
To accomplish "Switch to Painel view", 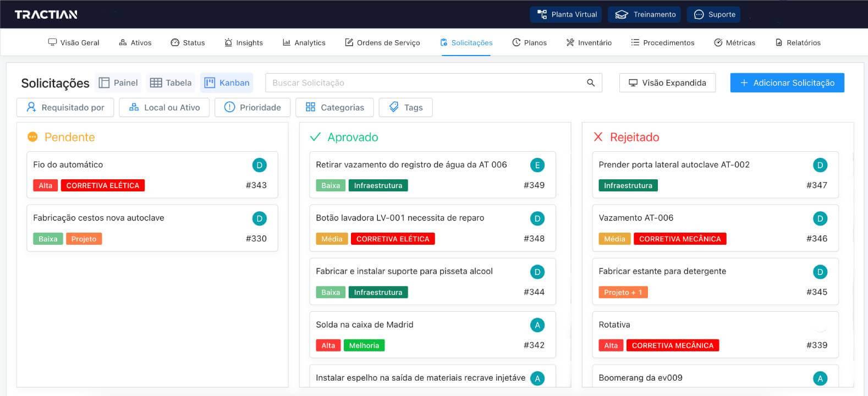I will [118, 82].
